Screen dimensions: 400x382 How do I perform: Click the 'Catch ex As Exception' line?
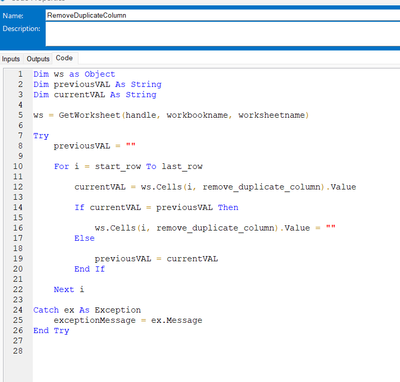[87, 310]
